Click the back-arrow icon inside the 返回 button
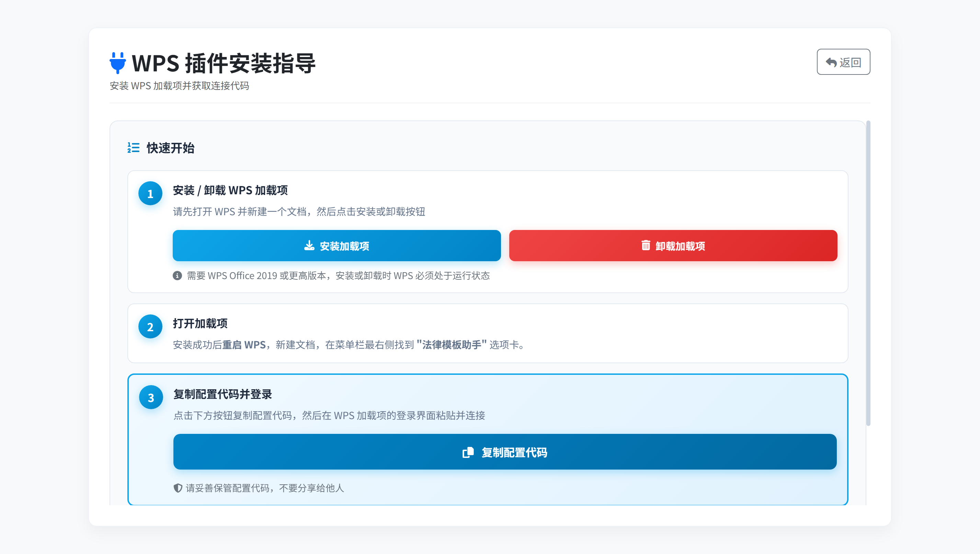Viewport: 980px width, 554px height. (831, 61)
